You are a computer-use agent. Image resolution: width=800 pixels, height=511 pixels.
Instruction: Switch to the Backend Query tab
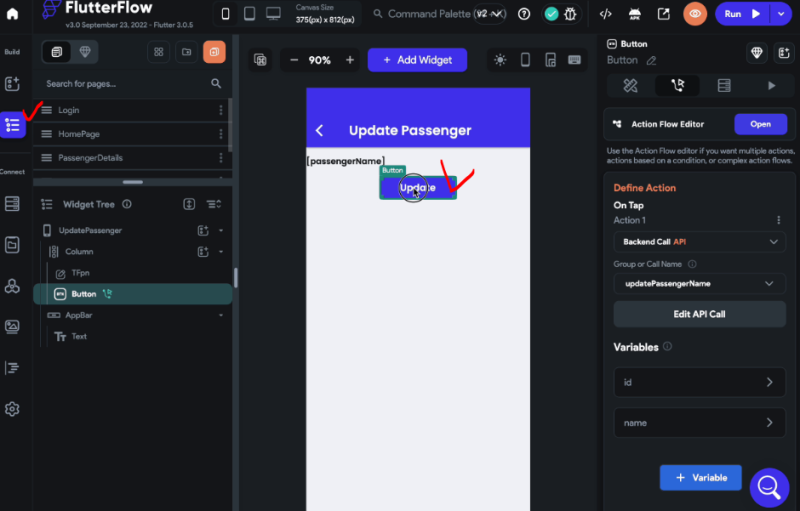point(723,85)
